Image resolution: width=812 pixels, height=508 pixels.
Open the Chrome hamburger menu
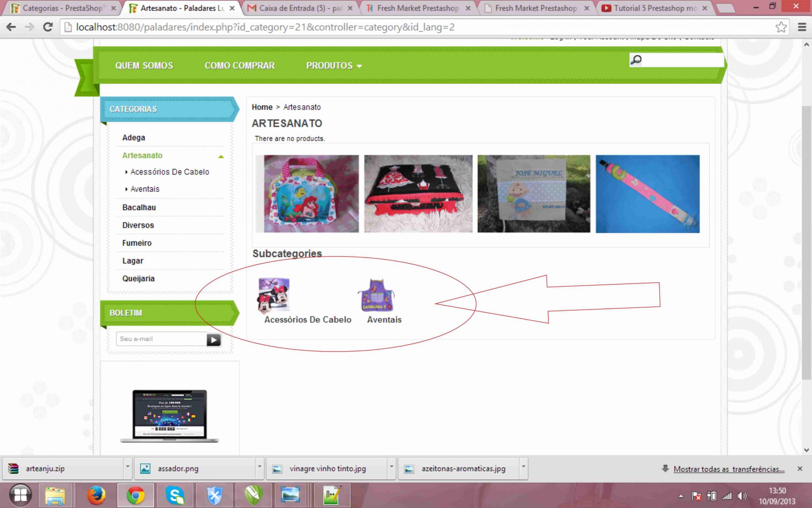(x=802, y=27)
